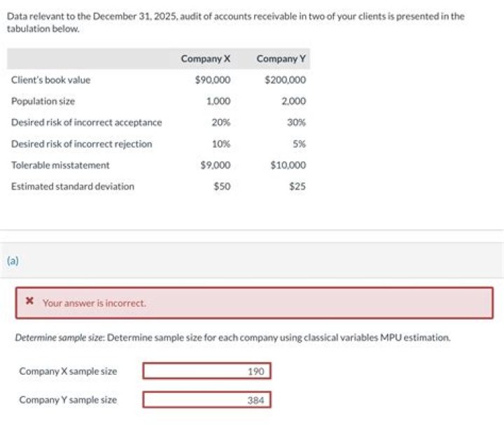504x430 pixels.
Task: Select the Tolerable misstatement row label
Action: [60, 165]
